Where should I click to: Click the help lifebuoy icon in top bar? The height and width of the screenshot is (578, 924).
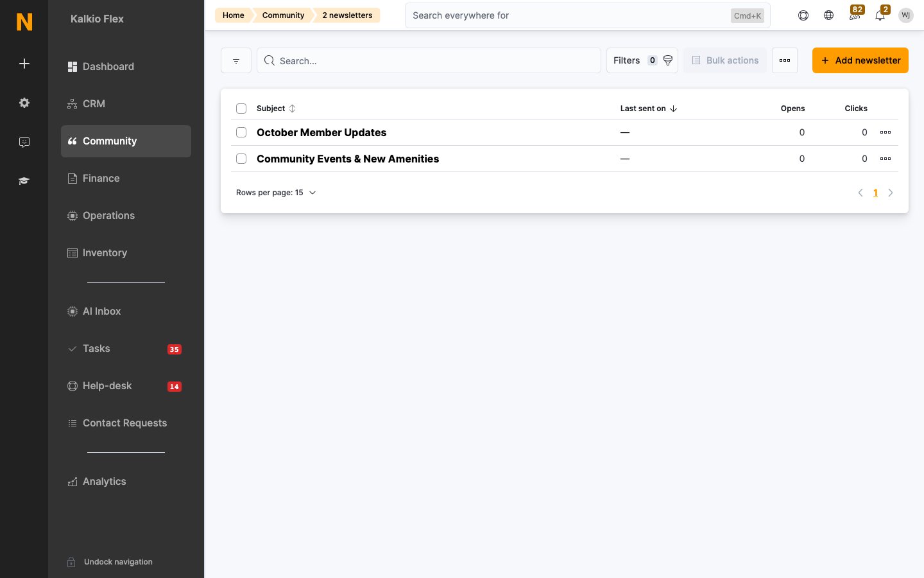coord(803,15)
